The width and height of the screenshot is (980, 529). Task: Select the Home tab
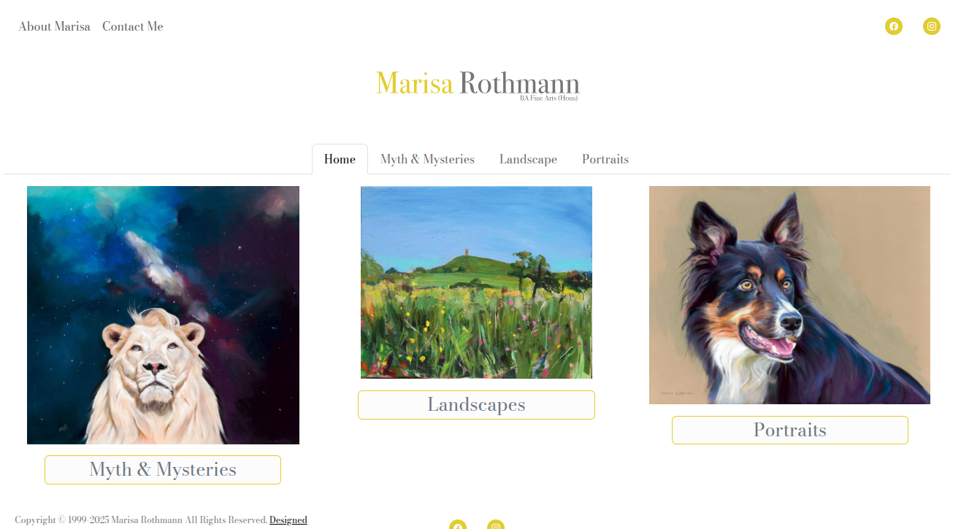point(340,159)
